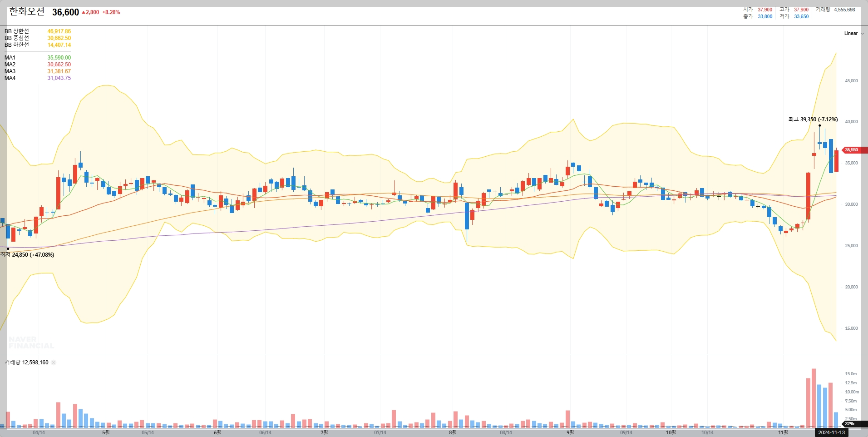Click the 20,000 price axis label

coord(851,287)
